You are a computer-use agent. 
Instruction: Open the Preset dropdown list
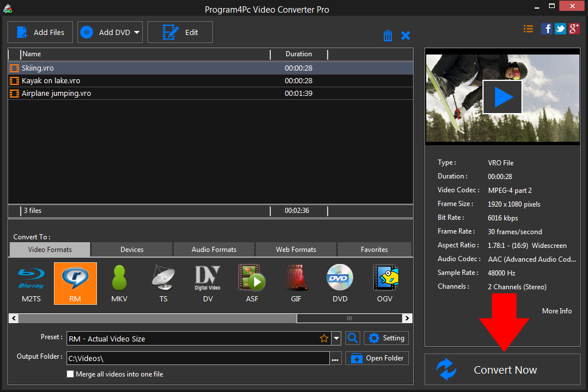tap(337, 339)
